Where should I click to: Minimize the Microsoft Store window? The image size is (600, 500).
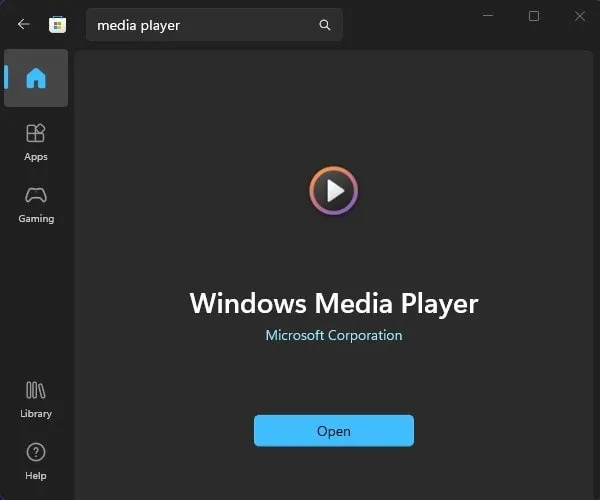tap(488, 16)
